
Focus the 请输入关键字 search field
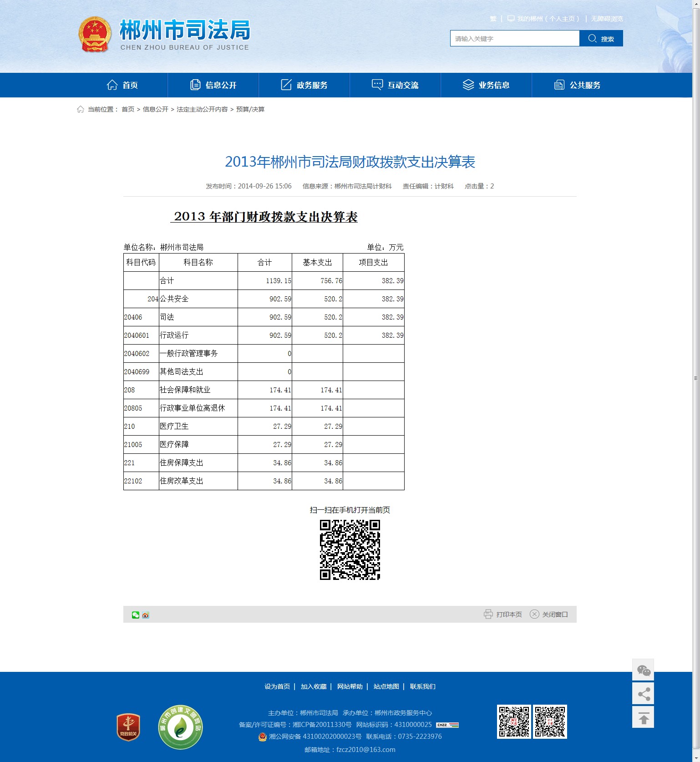click(x=515, y=38)
